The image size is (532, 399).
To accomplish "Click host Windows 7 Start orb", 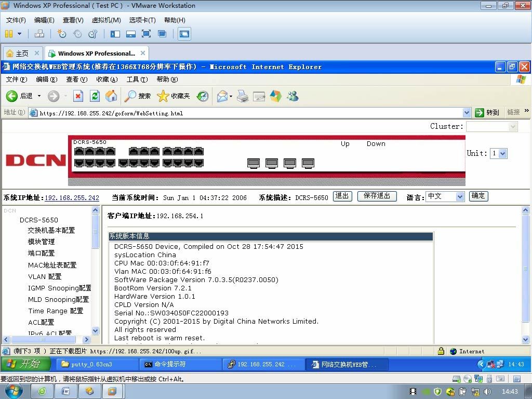I will [13, 391].
